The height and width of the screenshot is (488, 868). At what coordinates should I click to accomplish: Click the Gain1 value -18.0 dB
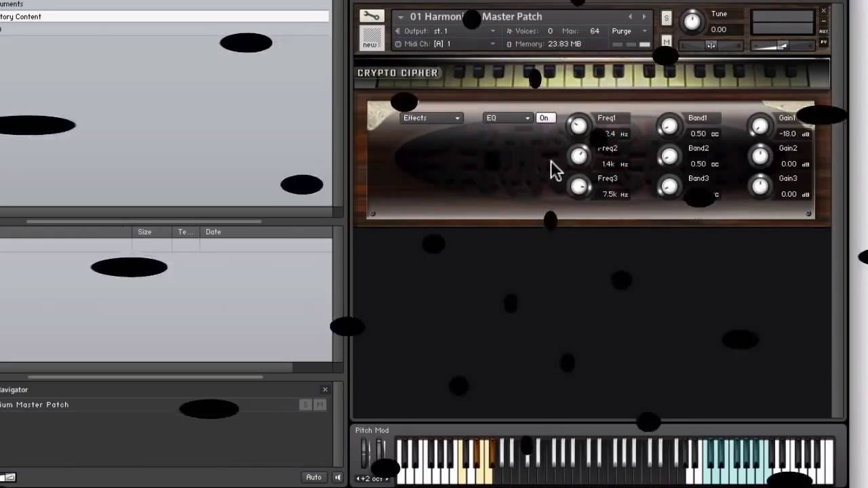(x=793, y=134)
